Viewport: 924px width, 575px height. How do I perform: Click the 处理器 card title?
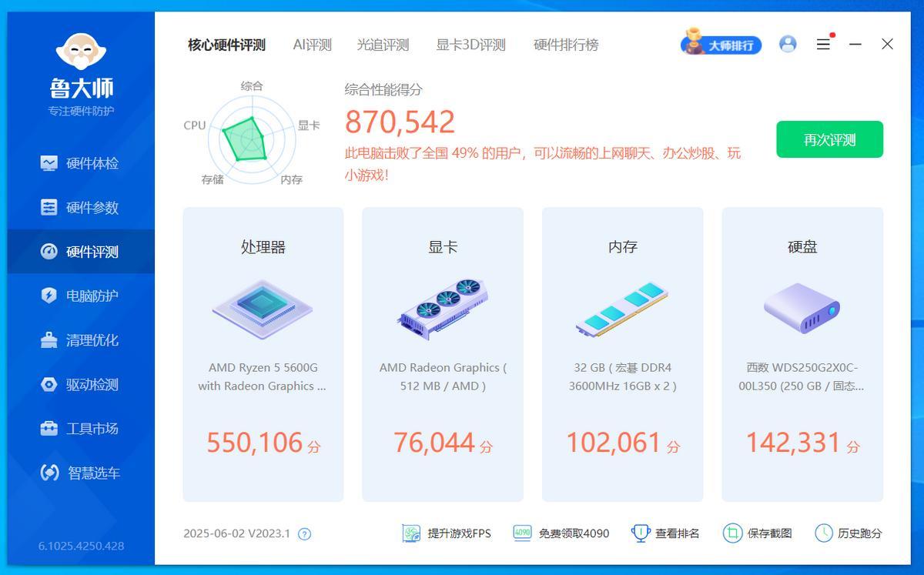[x=263, y=247]
